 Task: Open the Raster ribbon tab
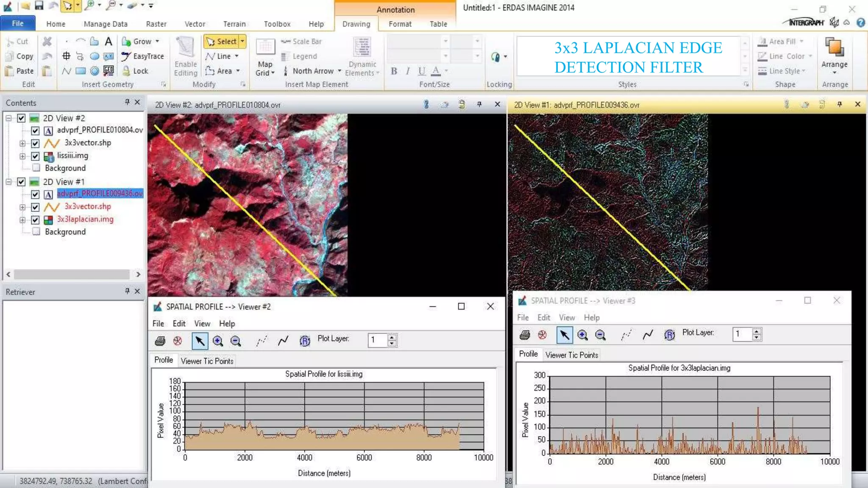[156, 24]
